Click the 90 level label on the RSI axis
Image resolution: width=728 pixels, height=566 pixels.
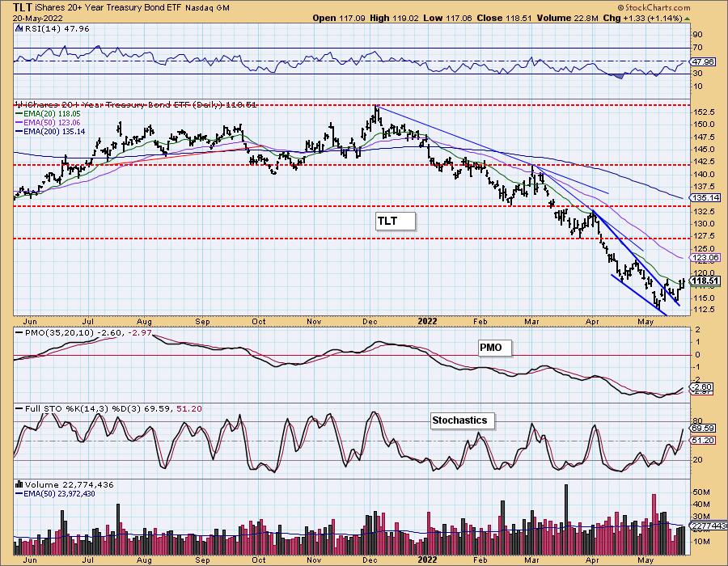pyautogui.click(x=698, y=34)
